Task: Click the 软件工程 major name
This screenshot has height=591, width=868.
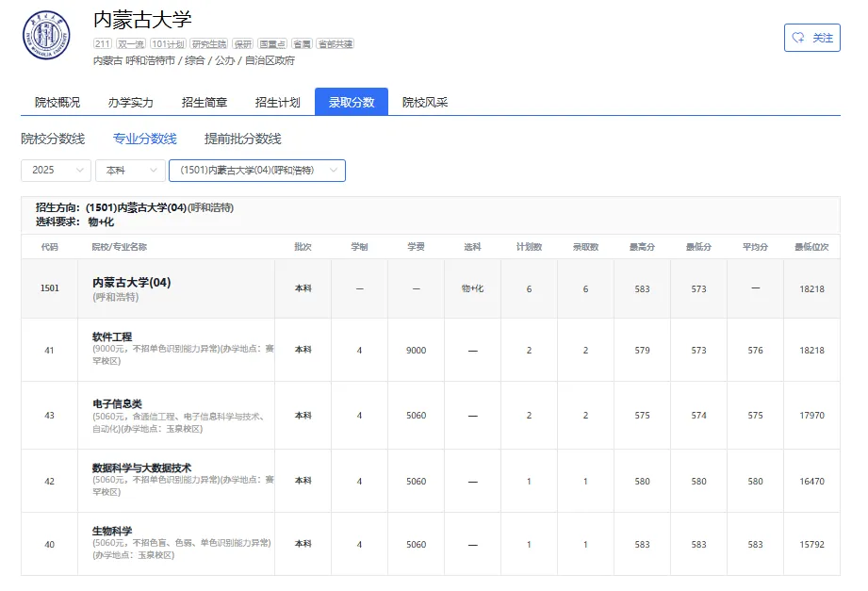Action: coord(112,337)
